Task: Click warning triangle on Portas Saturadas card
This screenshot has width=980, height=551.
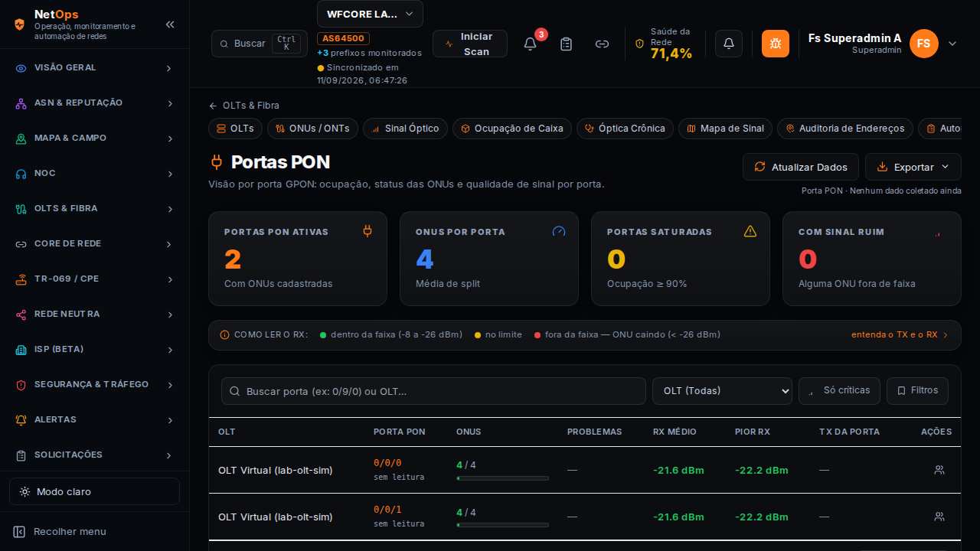Action: (x=750, y=231)
